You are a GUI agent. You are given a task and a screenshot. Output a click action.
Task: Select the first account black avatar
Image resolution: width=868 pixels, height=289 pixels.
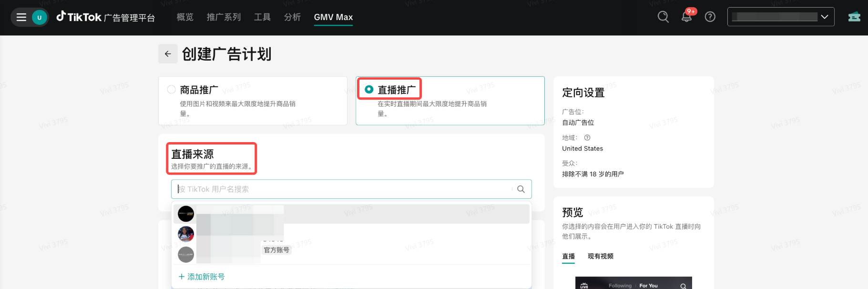click(186, 214)
